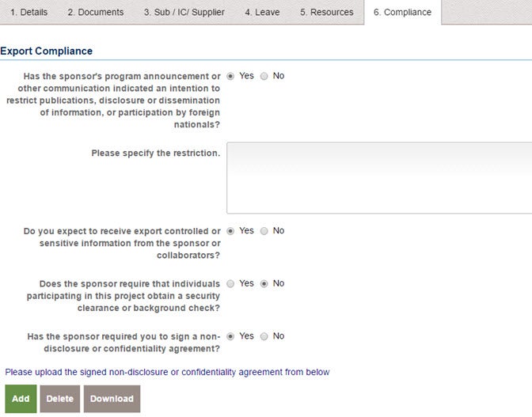
Task: Switch to the 2. Documents tab
Action: coord(95,12)
